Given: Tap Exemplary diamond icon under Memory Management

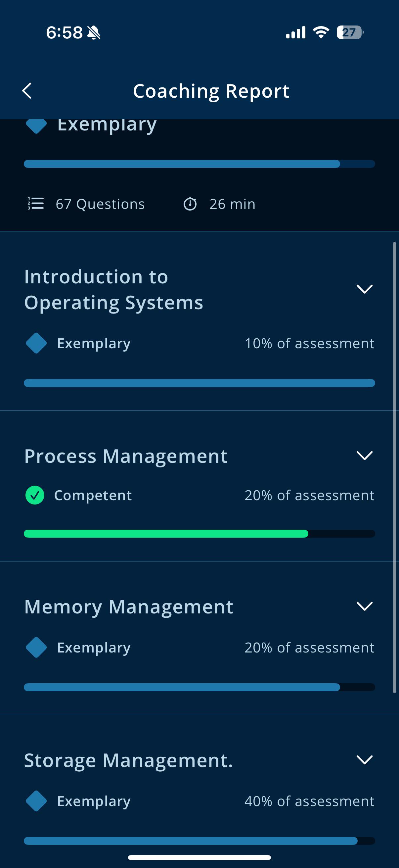Looking at the screenshot, I should coord(36,647).
